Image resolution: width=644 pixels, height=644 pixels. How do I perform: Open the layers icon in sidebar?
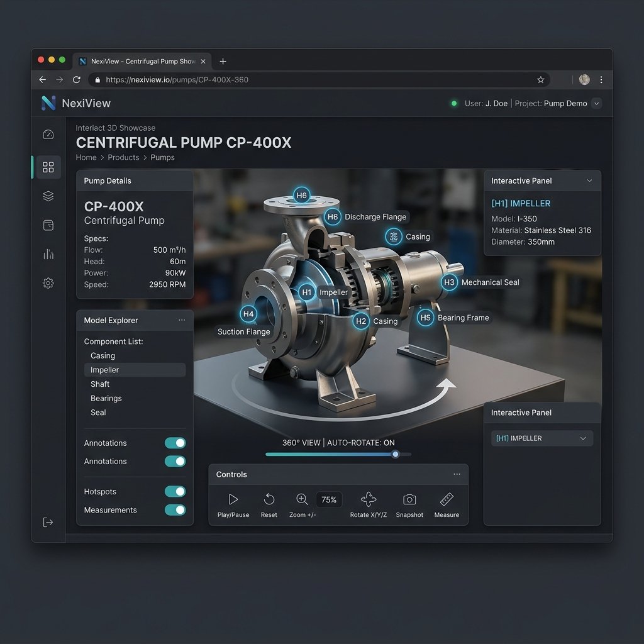(x=48, y=196)
